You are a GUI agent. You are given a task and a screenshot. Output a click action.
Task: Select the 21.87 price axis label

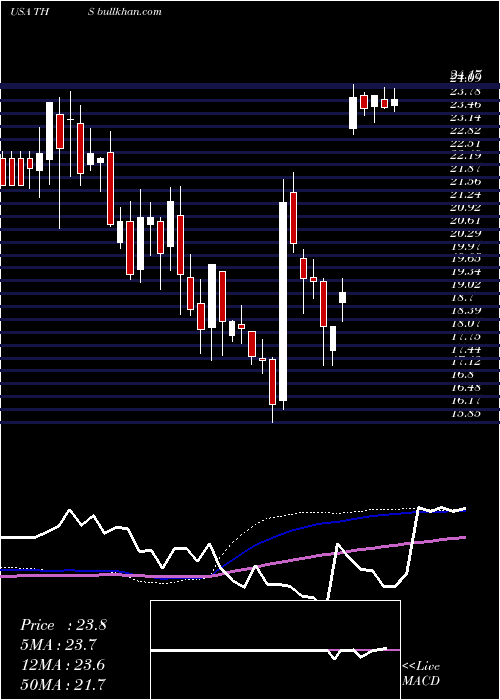[x=465, y=168]
